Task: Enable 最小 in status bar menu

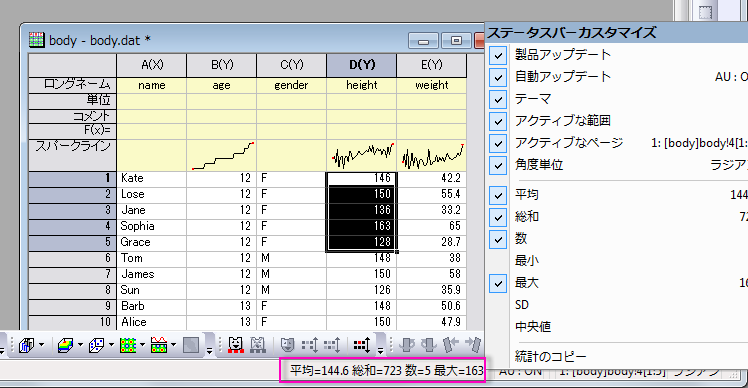Action: 527,261
